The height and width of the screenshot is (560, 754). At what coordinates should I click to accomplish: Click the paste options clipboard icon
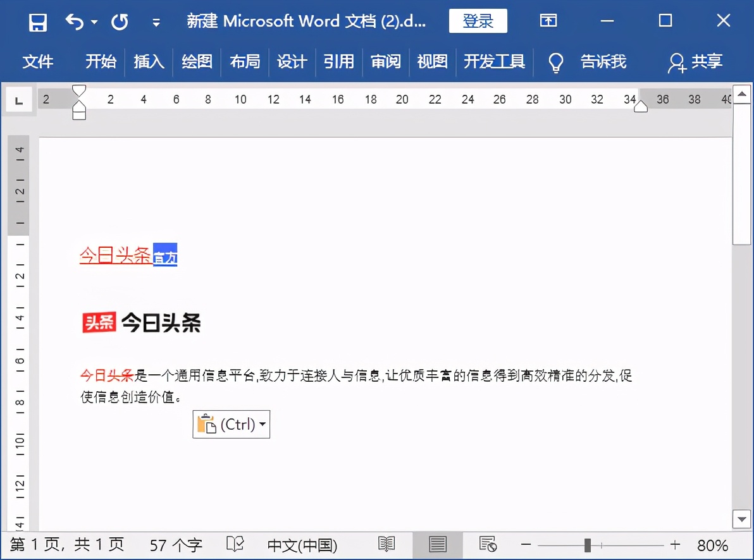click(207, 424)
